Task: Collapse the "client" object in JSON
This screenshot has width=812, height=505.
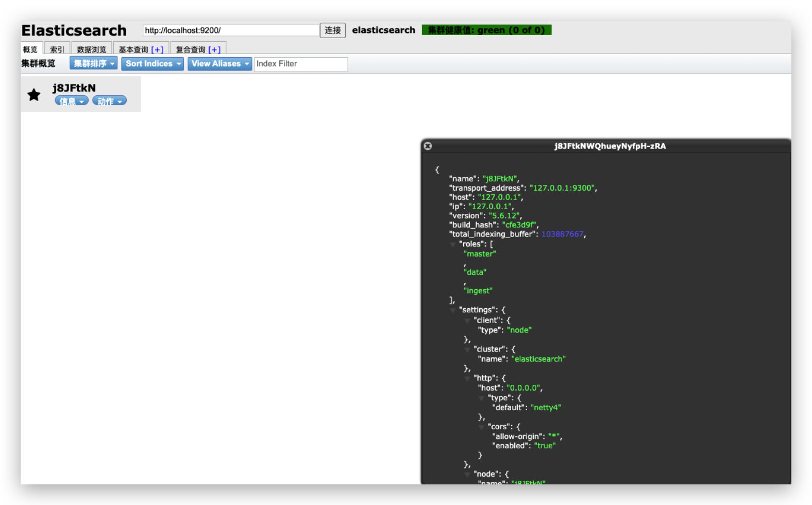Action: (x=467, y=321)
